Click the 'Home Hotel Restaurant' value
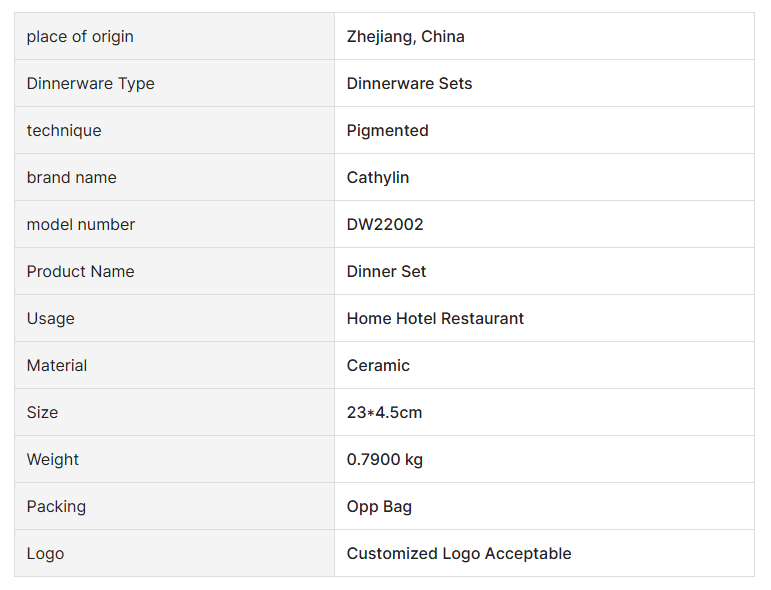Viewport: 771px width, 590px height. pos(435,319)
